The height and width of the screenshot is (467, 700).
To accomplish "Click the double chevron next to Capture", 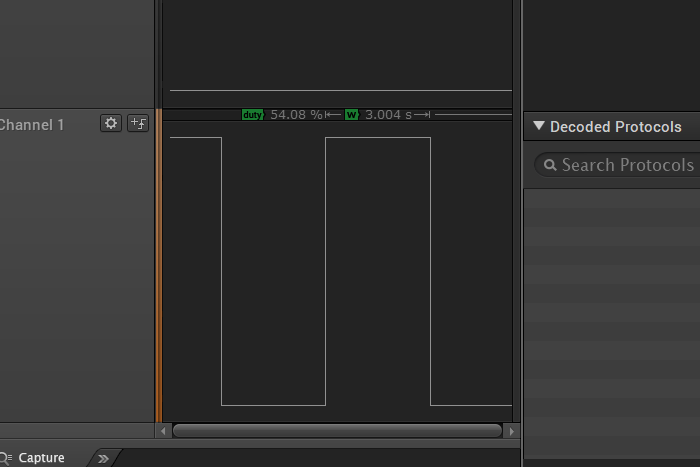I will [103, 459].
